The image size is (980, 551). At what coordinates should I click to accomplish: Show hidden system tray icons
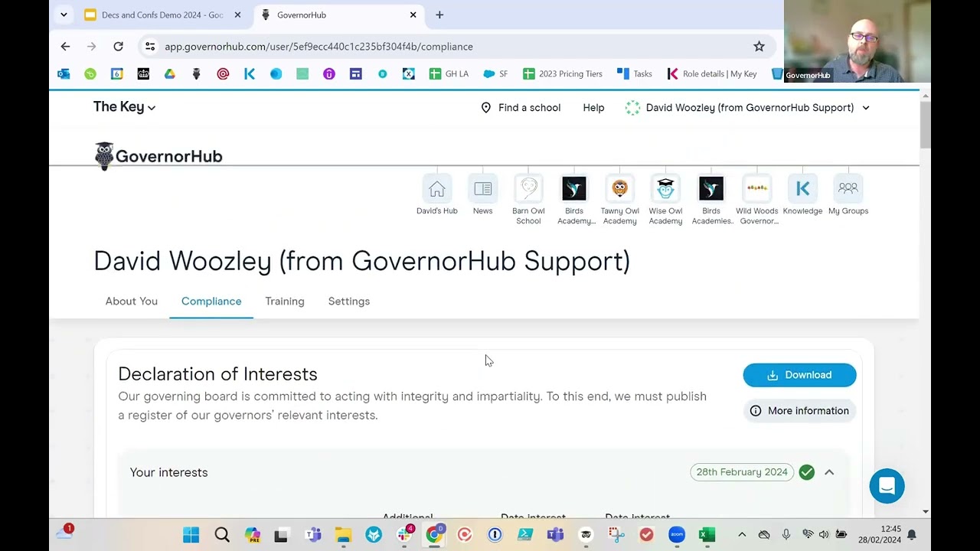click(x=741, y=535)
